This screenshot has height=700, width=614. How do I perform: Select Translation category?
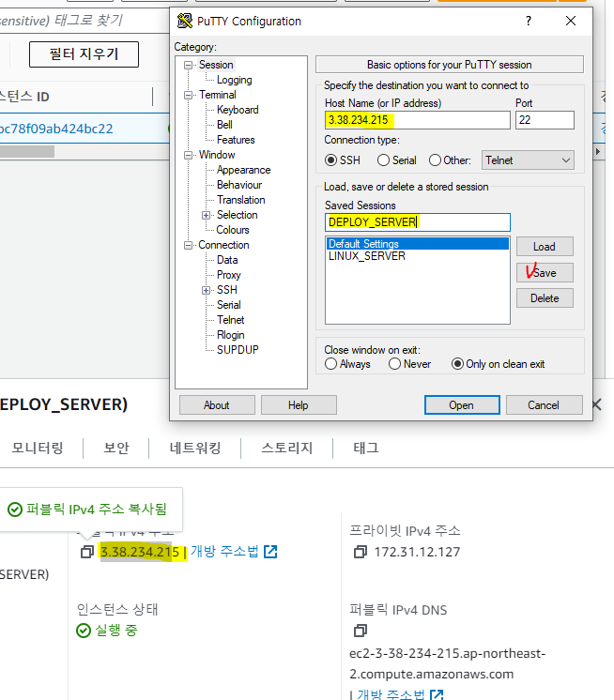(240, 200)
